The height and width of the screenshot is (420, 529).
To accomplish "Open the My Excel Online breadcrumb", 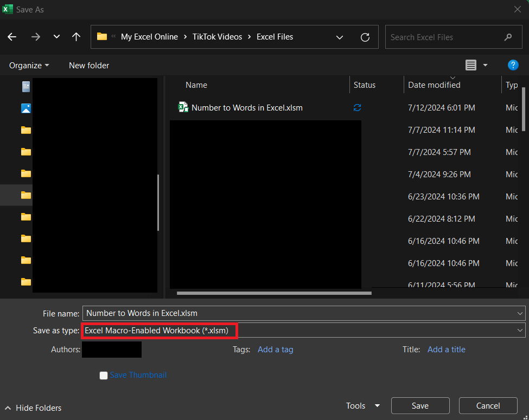I will pos(149,37).
